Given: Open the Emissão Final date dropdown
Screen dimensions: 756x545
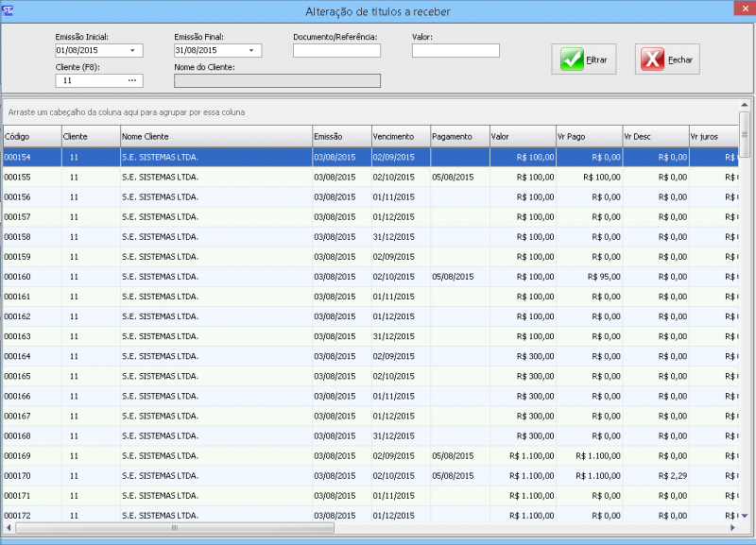Looking at the screenshot, I should (251, 51).
